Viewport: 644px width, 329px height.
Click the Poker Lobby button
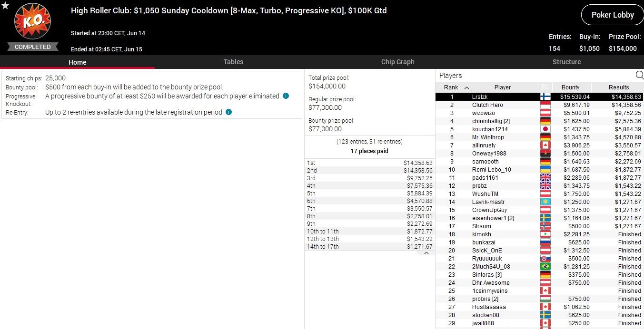tap(612, 15)
